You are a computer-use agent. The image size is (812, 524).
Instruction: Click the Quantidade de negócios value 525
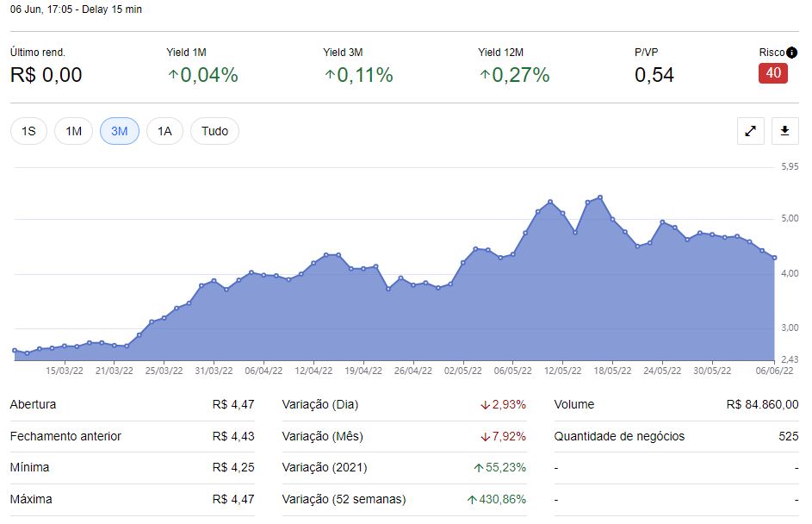point(788,436)
